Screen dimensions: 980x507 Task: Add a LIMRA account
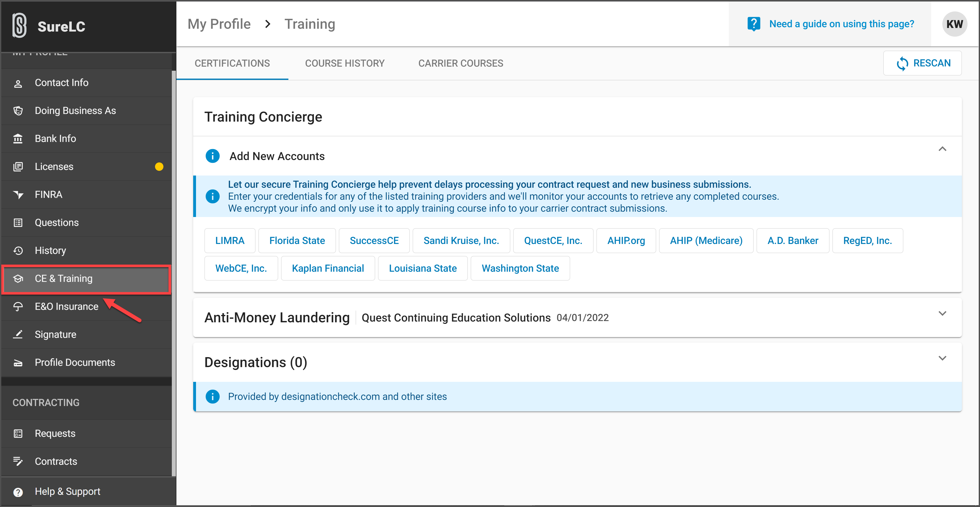click(230, 241)
